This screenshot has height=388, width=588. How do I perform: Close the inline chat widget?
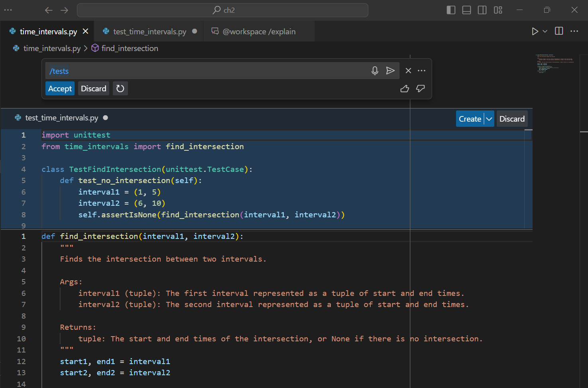(x=408, y=71)
